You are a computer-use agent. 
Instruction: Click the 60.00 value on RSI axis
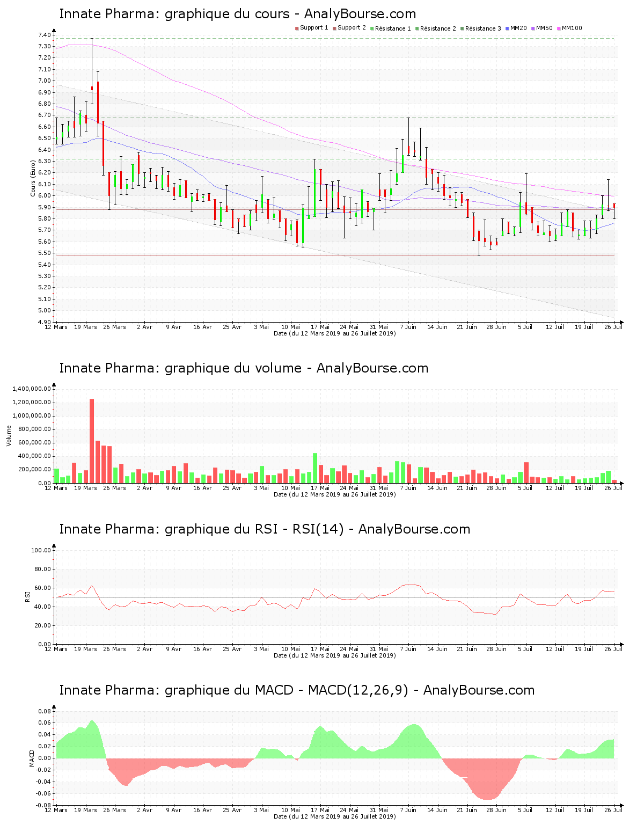coord(43,588)
